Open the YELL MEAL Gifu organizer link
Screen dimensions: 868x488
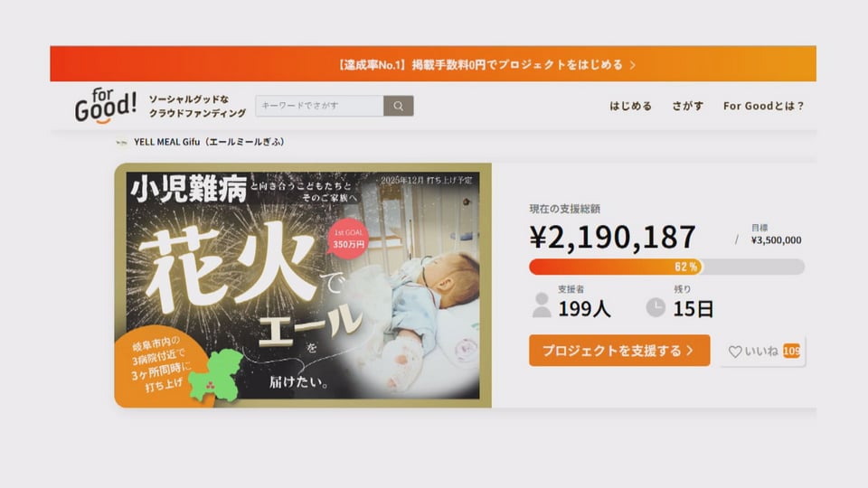coord(209,142)
